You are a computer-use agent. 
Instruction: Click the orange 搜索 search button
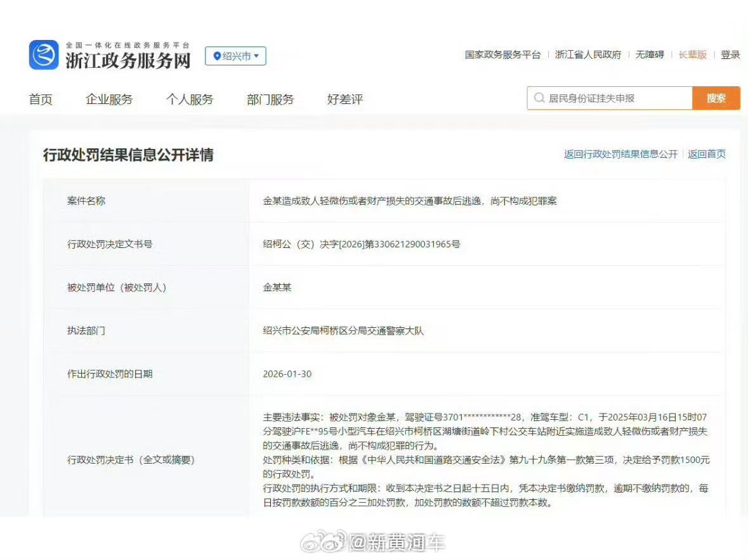click(x=716, y=98)
